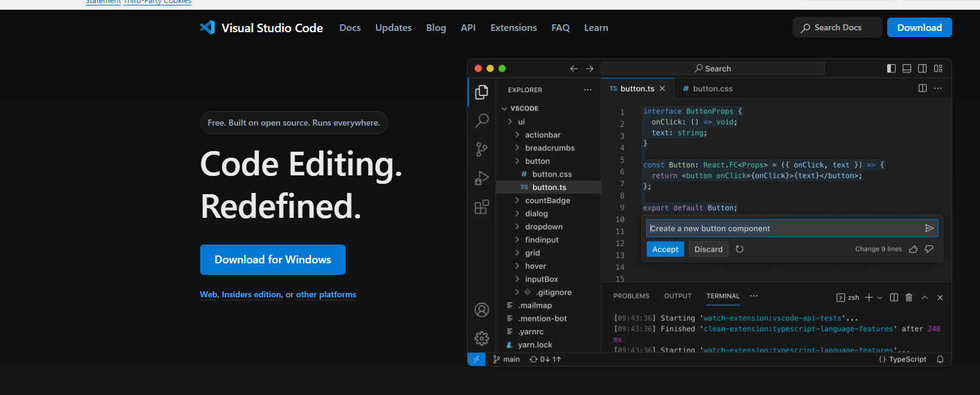This screenshot has width=980, height=395.
Task: Click the top-right Download button
Action: tap(919, 27)
